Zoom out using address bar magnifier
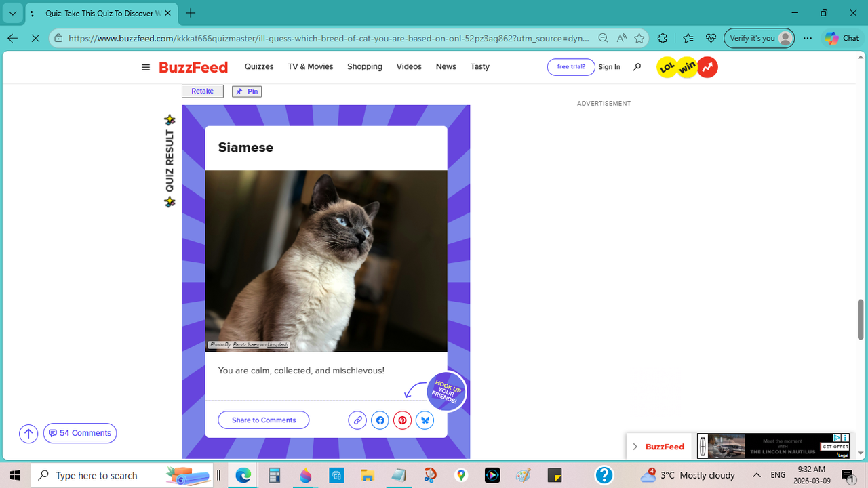The height and width of the screenshot is (488, 868). (603, 39)
